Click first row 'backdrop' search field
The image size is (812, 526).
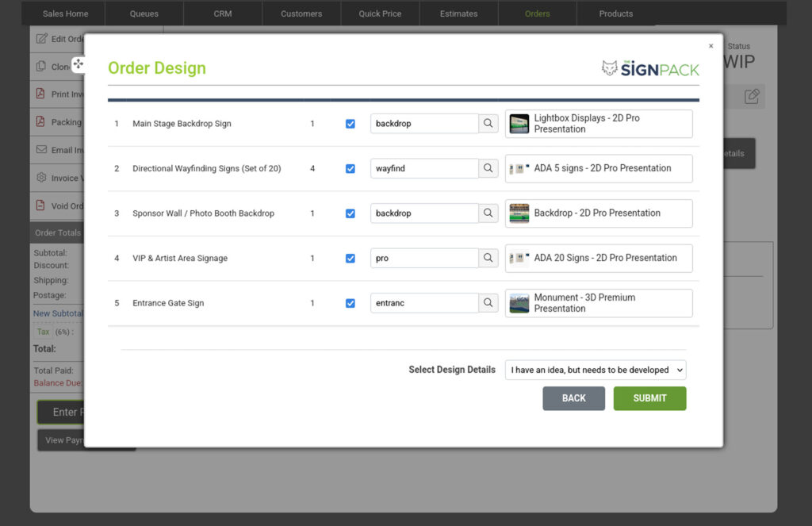424,123
